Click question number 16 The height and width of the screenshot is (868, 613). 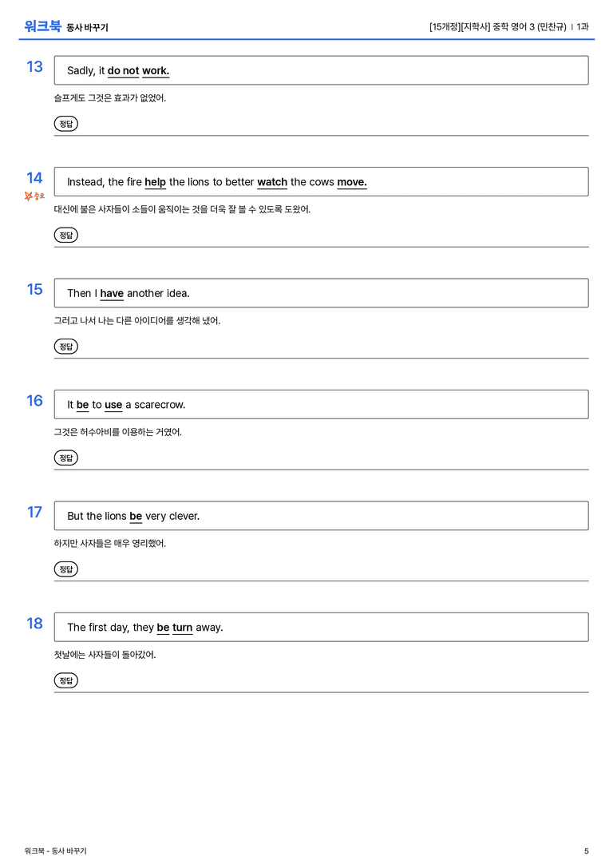coord(34,400)
